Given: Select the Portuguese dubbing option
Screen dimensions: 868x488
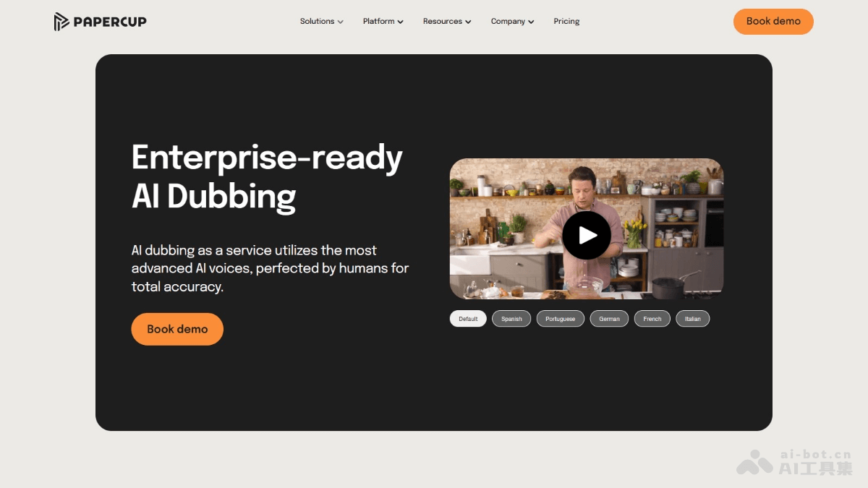Looking at the screenshot, I should (560, 319).
